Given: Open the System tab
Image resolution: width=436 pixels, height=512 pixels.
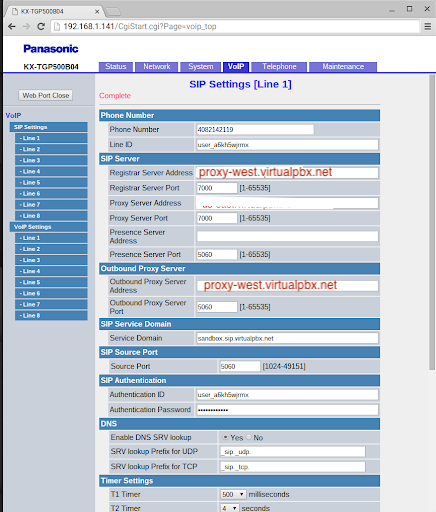Looking at the screenshot, I should pyautogui.click(x=201, y=67).
